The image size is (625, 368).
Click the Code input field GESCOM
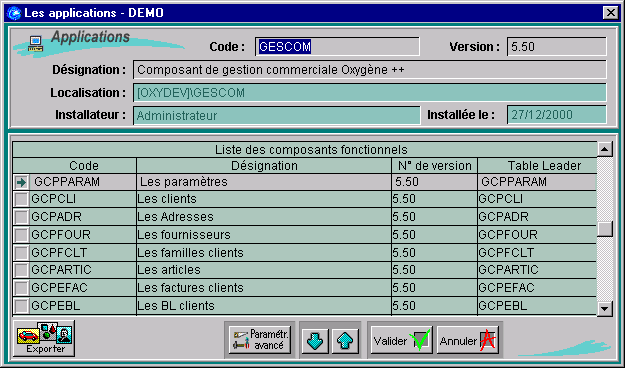(x=337, y=47)
